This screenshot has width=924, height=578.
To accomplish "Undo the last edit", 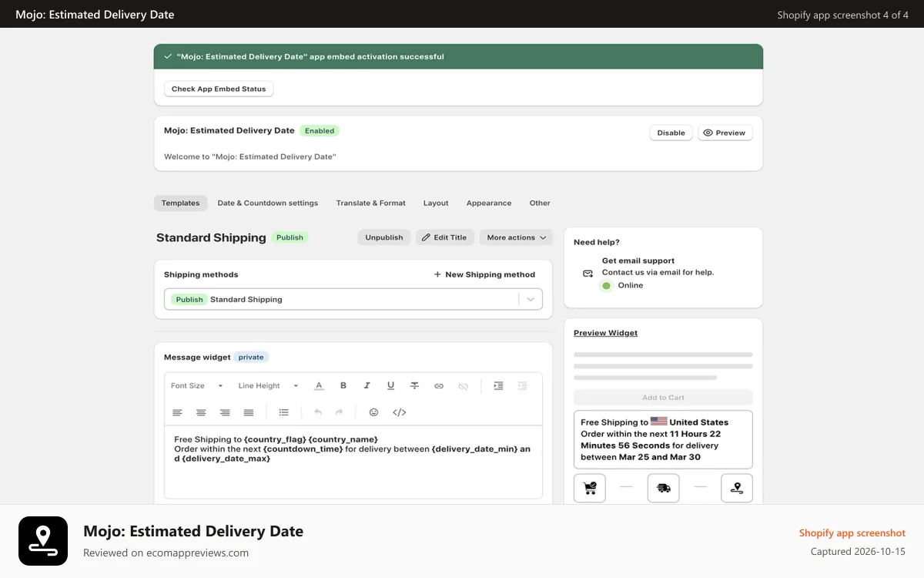I will (x=318, y=412).
